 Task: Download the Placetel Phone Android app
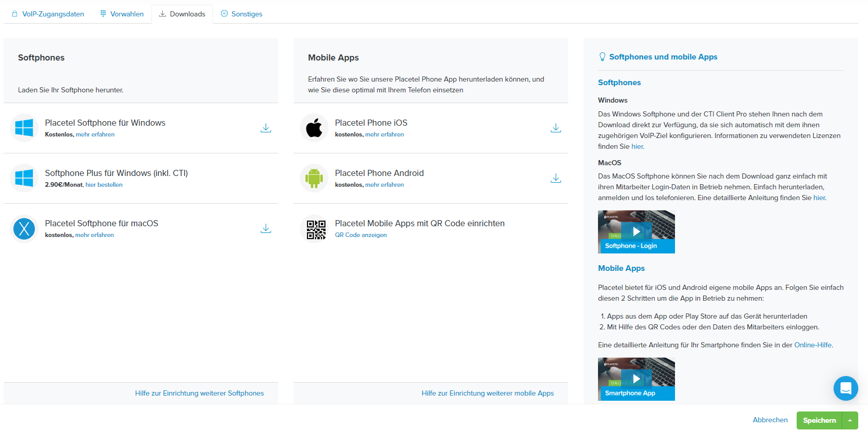(556, 178)
